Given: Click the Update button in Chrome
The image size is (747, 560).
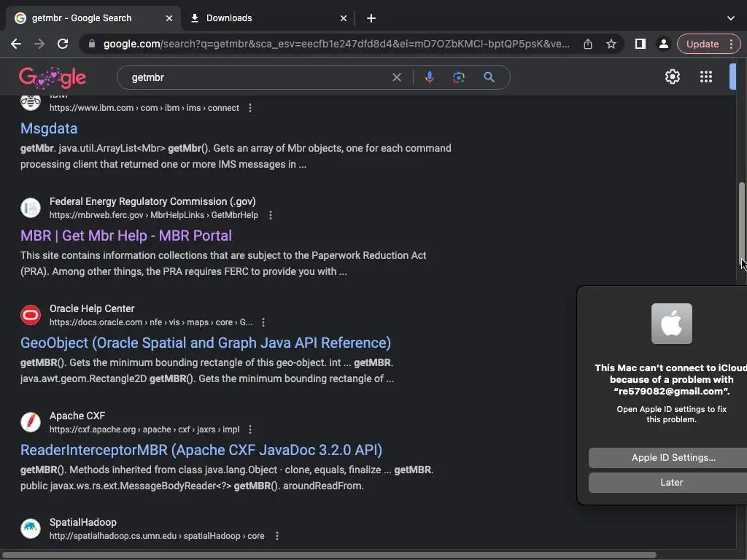Looking at the screenshot, I should click(703, 44).
